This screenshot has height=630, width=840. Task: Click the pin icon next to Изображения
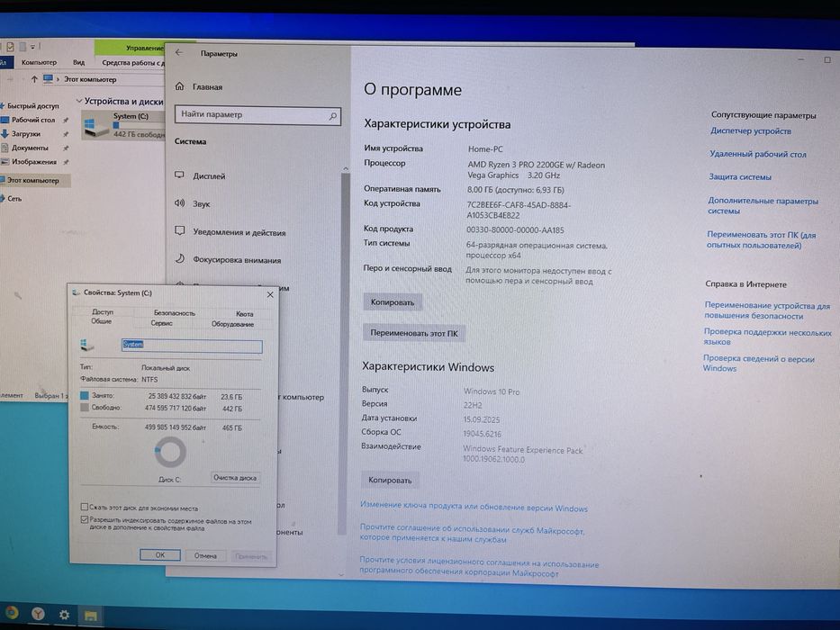pyautogui.click(x=66, y=162)
